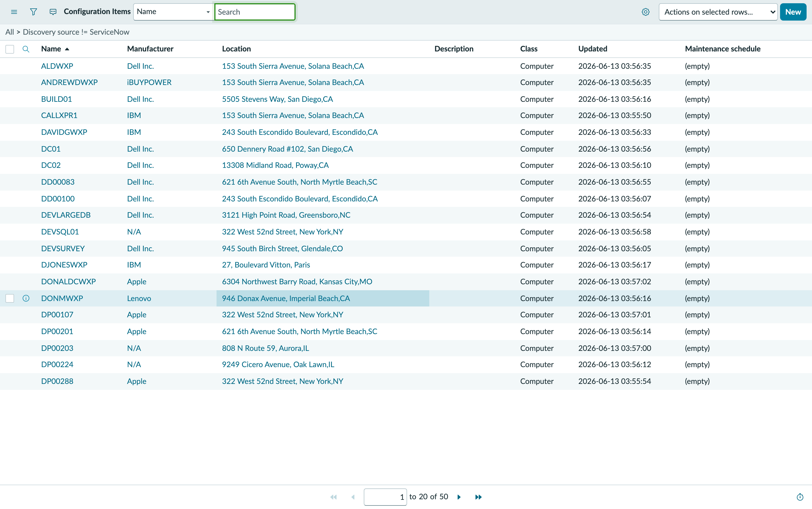This screenshot has height=509, width=812.
Task: Open 6304 Northwest Barry Road location
Action: (x=297, y=281)
